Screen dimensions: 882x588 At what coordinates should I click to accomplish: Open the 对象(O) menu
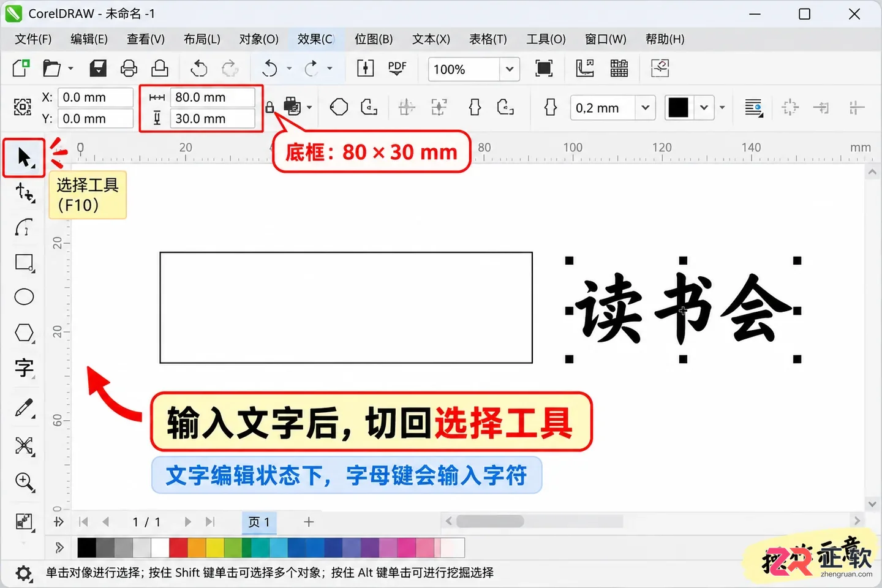point(258,39)
